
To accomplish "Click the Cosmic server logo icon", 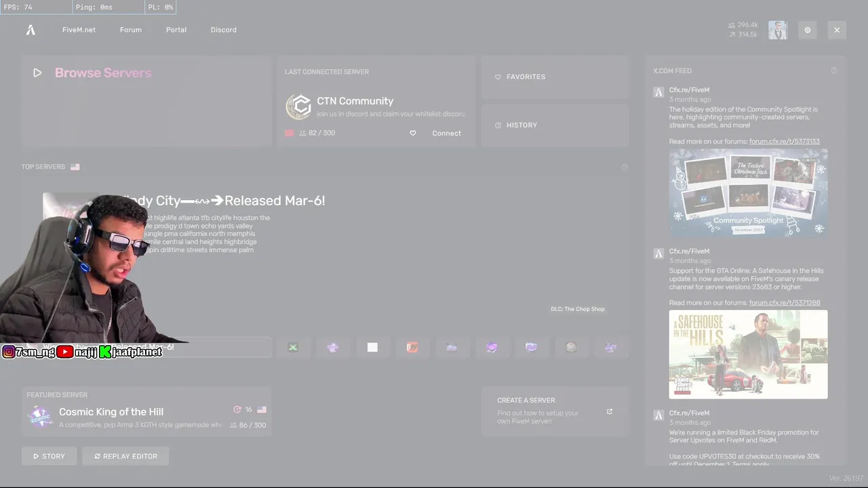I will 40,416.
